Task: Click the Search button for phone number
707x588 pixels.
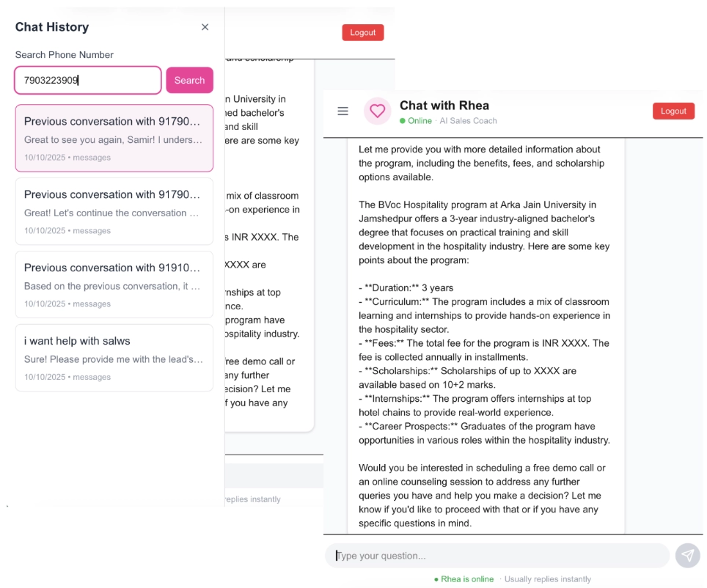Action: (x=189, y=81)
